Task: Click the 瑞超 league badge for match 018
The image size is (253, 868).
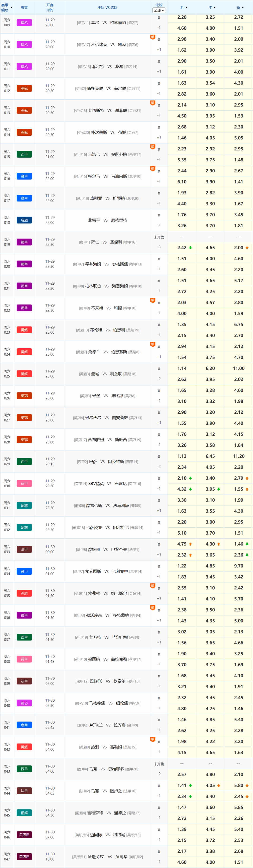Action: (24, 220)
